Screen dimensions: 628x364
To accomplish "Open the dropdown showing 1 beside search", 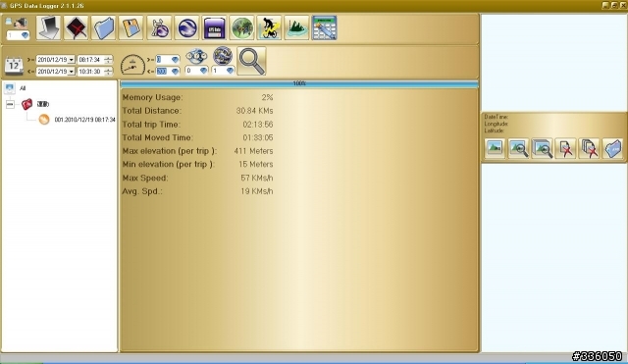I will 230,71.
